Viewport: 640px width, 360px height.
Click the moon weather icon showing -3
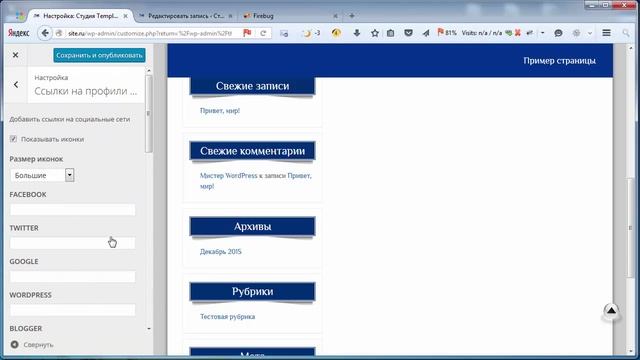311,33
